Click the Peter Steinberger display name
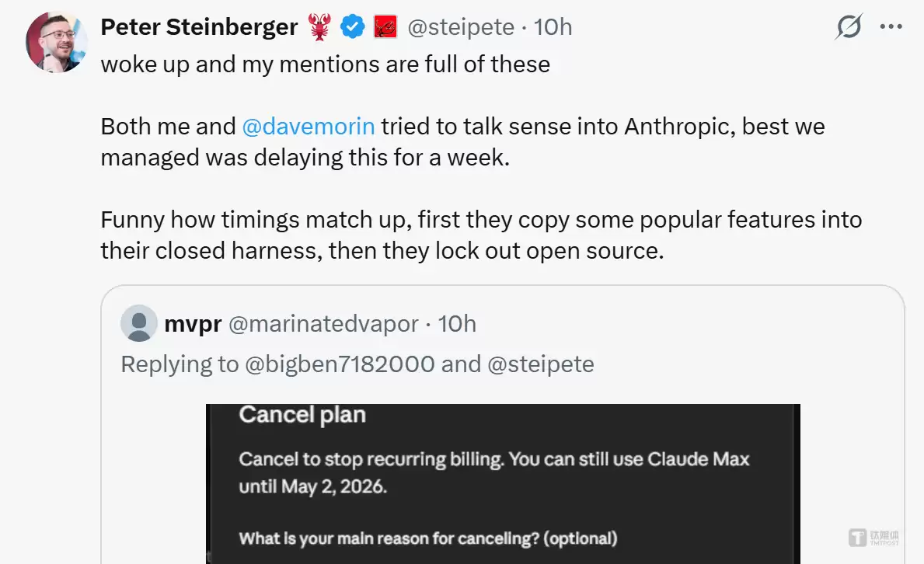Screen dimensions: 924x564 click(199, 26)
